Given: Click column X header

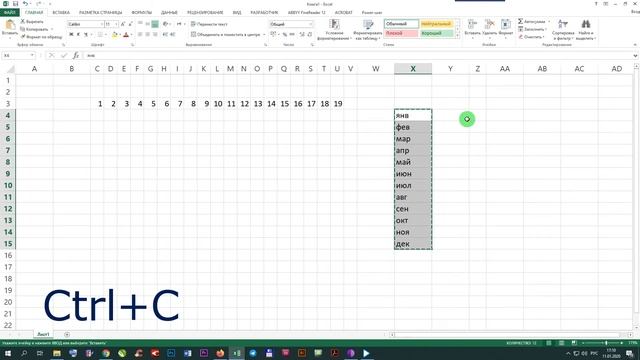Looking at the screenshot, I should pyautogui.click(x=413, y=69).
